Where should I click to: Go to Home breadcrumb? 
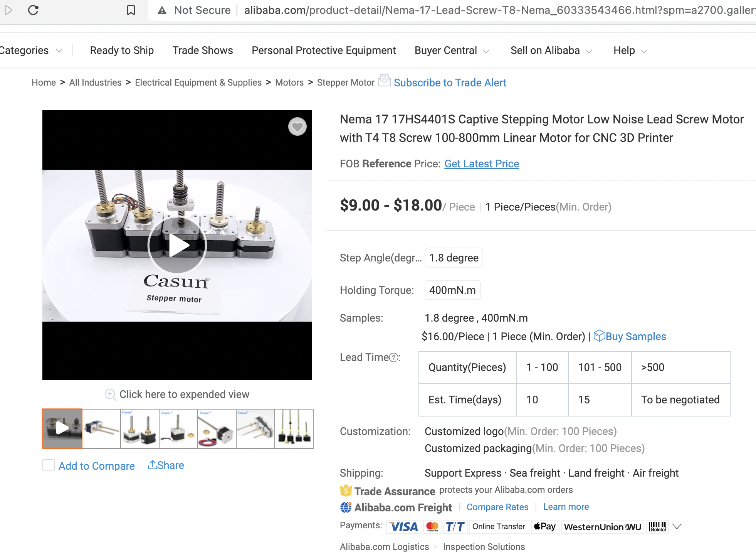44,83
